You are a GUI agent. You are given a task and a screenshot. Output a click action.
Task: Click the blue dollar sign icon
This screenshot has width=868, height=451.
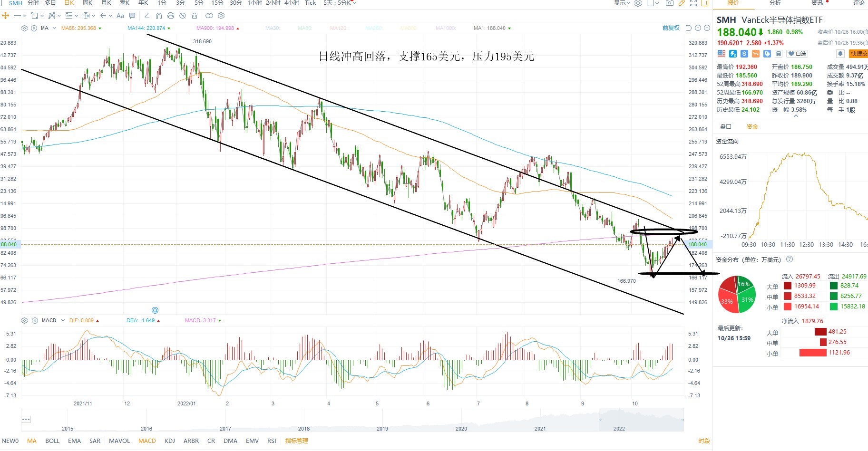(x=744, y=54)
